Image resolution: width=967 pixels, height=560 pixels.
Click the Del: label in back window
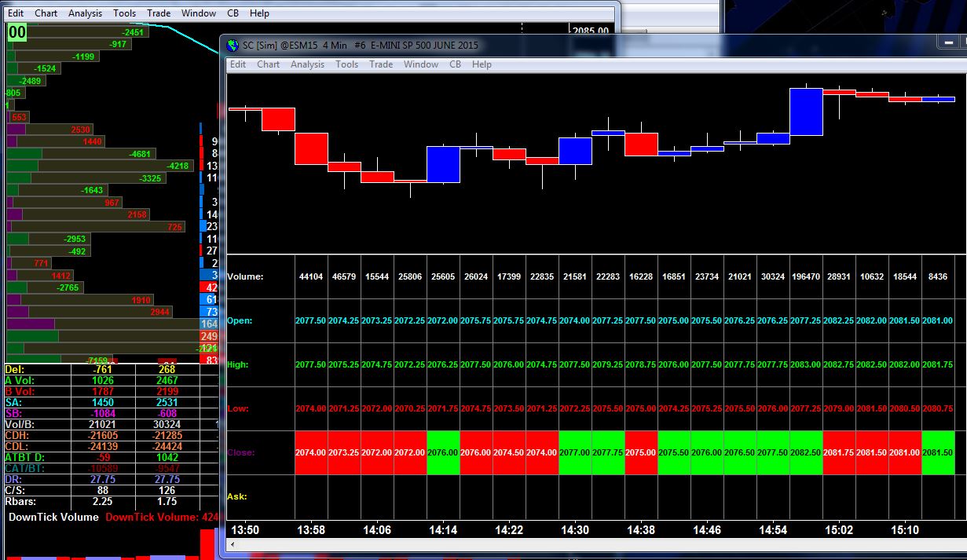14,369
